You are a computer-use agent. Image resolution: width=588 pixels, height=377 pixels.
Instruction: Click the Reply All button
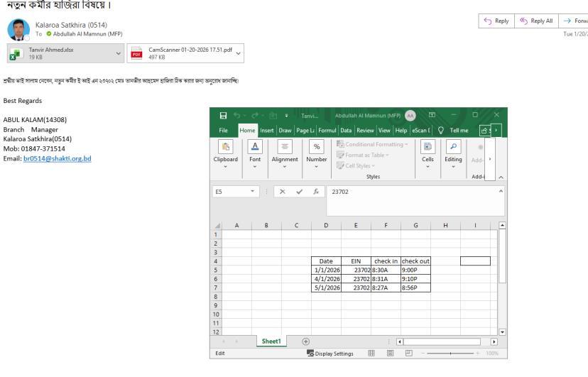click(x=538, y=22)
